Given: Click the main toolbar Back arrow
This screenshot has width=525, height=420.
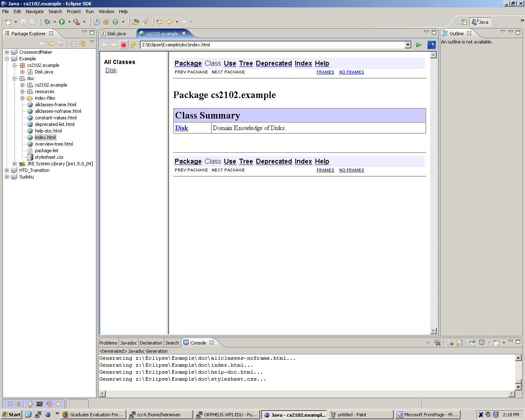Looking at the screenshot, I should (x=169, y=22).
